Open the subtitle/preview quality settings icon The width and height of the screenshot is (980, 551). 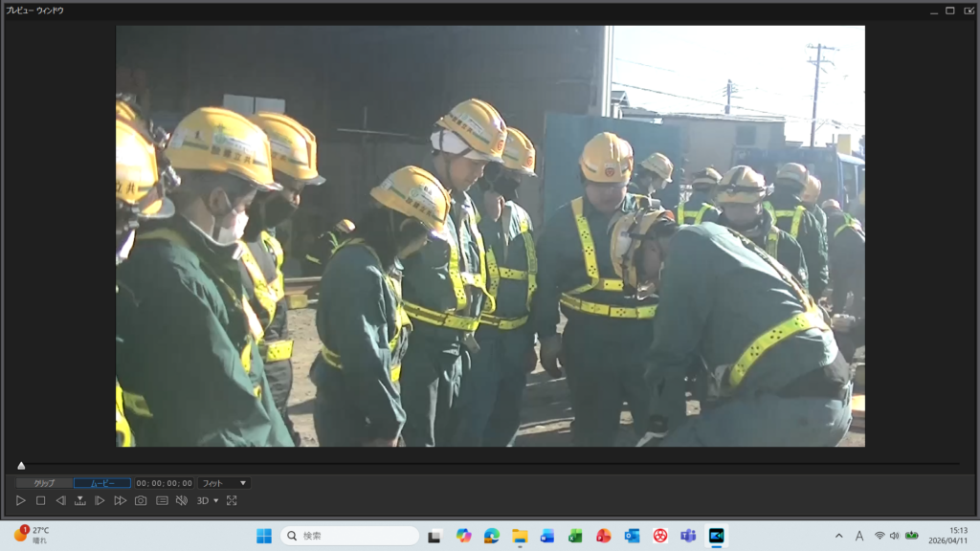point(162,500)
